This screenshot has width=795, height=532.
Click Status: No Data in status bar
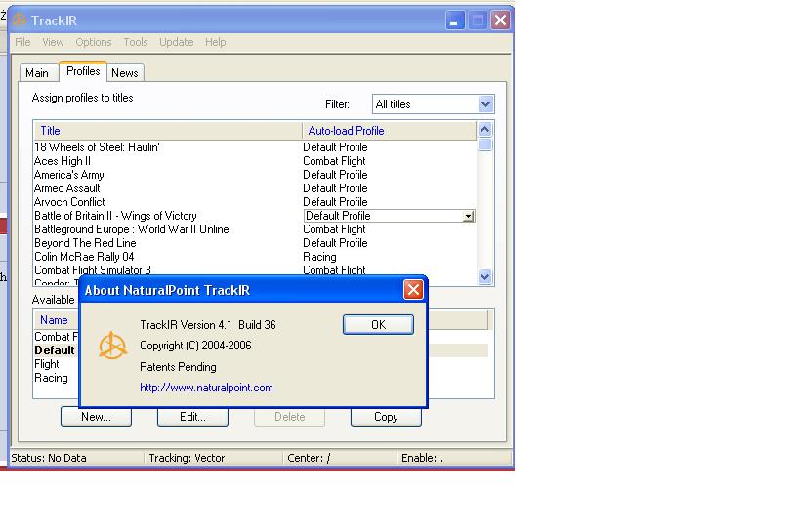[49, 458]
